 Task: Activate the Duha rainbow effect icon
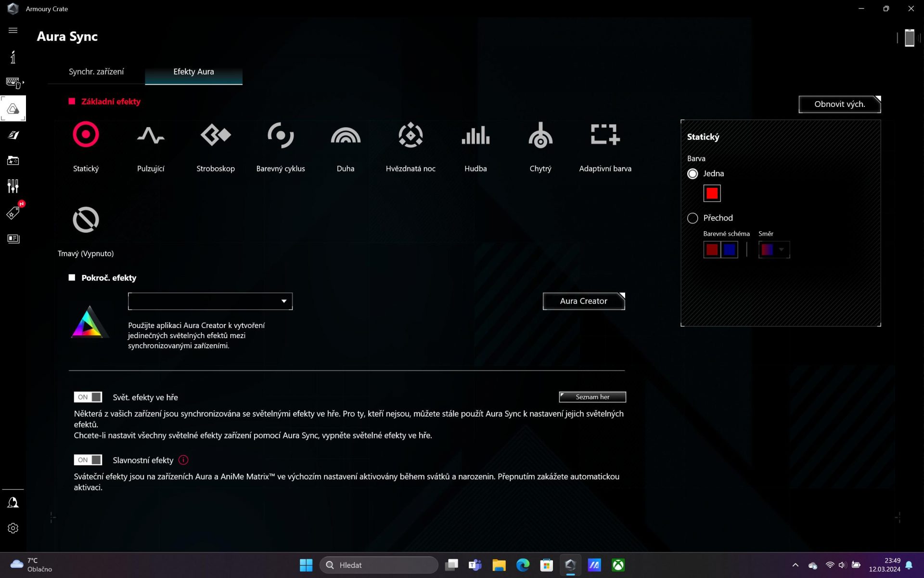click(346, 135)
